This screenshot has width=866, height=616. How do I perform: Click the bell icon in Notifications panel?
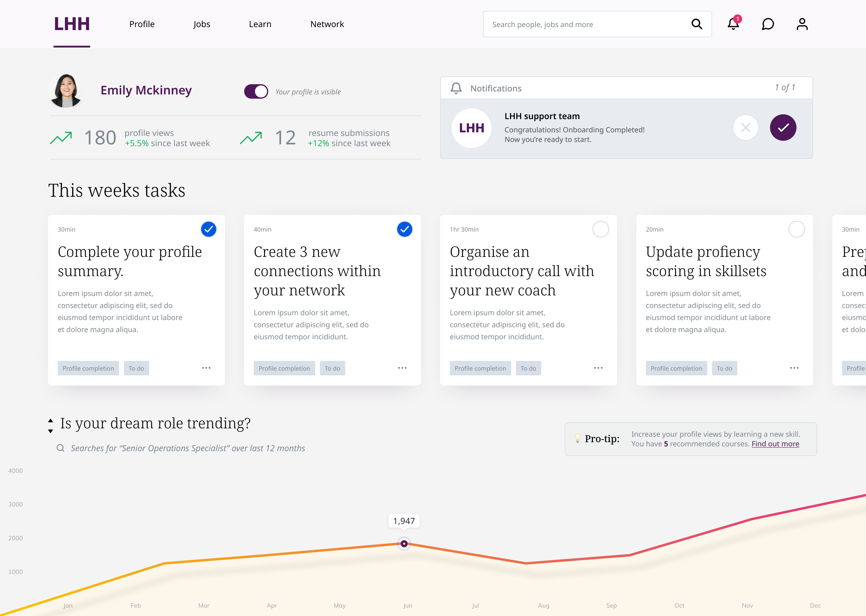[x=456, y=88]
